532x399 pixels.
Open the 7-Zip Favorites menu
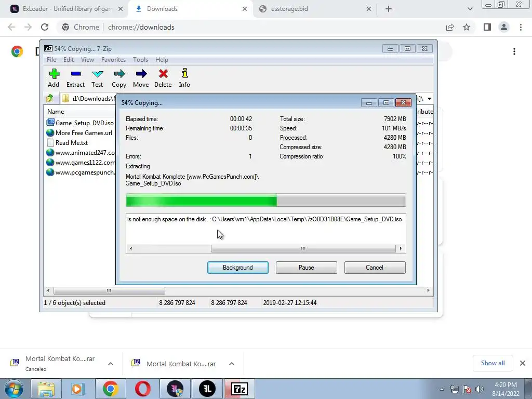click(113, 60)
